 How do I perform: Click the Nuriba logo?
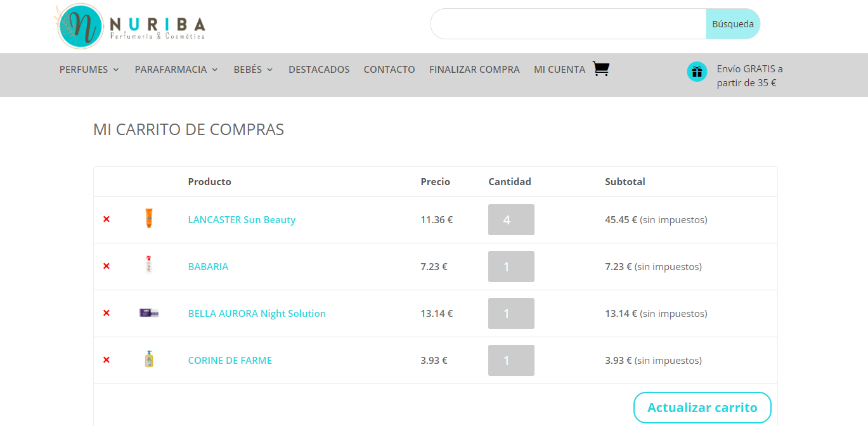[130, 27]
